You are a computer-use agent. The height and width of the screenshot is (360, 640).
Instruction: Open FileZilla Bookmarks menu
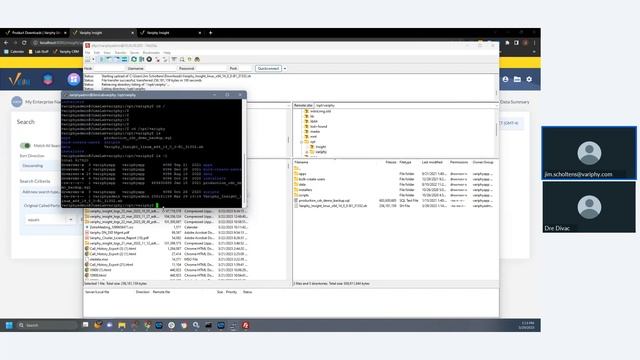[x=151, y=53]
